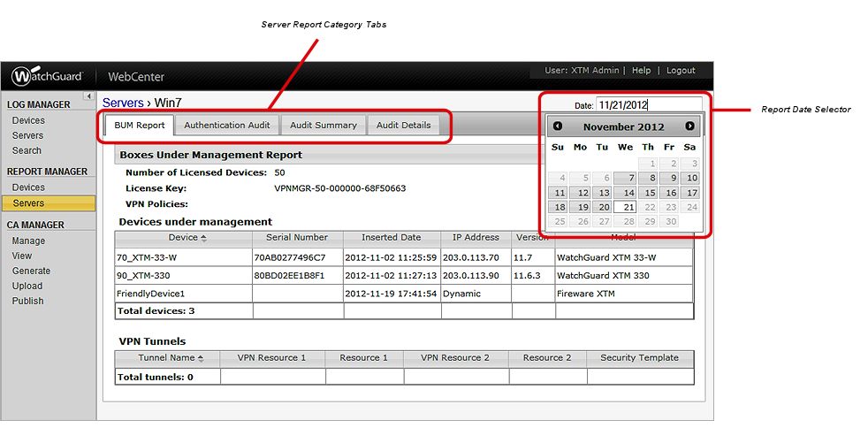Select November 21 in calendar
This screenshot has height=428, width=868.
[626, 207]
